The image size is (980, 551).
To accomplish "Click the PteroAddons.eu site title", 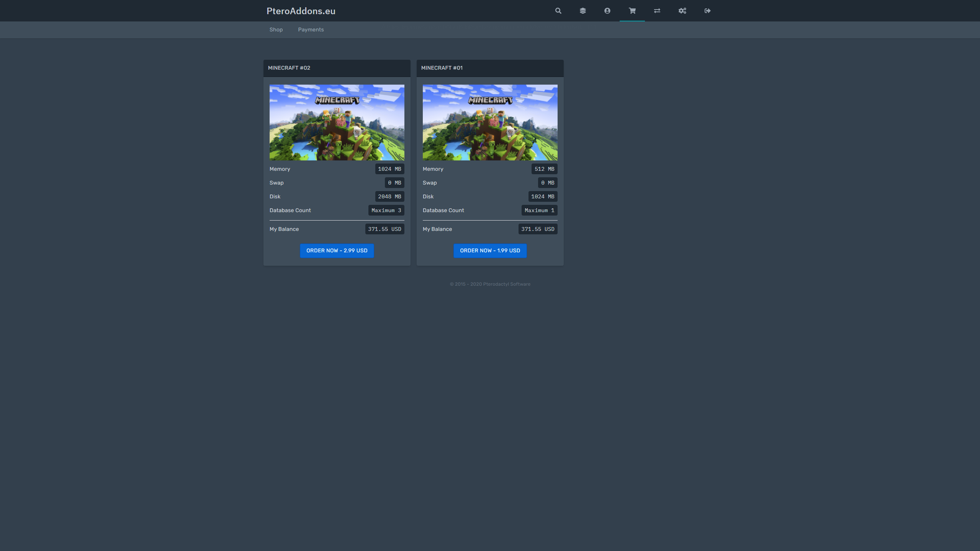I will (x=301, y=11).
